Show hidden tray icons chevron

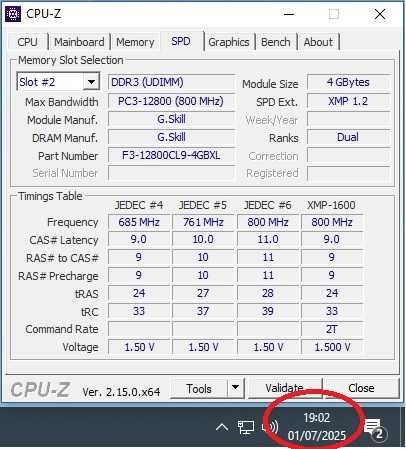click(222, 427)
